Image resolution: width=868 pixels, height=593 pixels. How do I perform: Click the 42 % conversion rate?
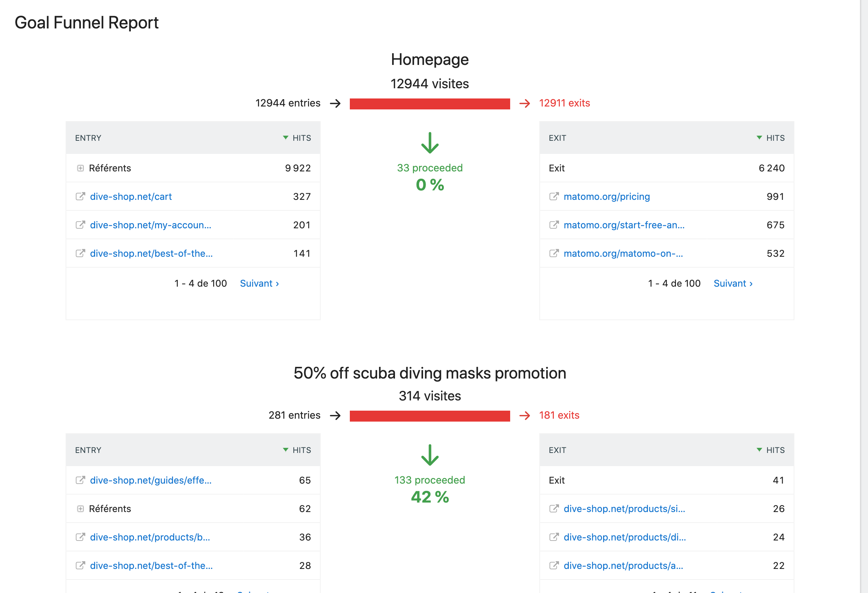click(x=430, y=497)
